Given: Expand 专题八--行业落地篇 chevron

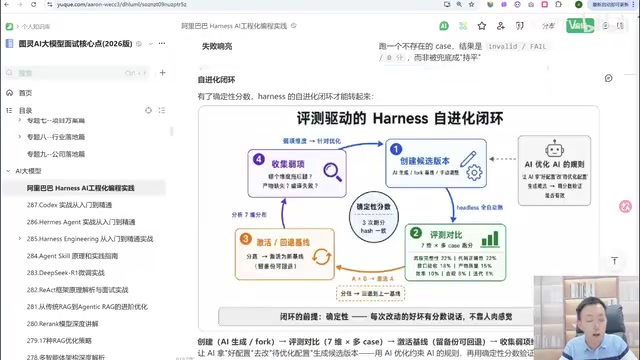Looking at the screenshot, I should 19,137.
